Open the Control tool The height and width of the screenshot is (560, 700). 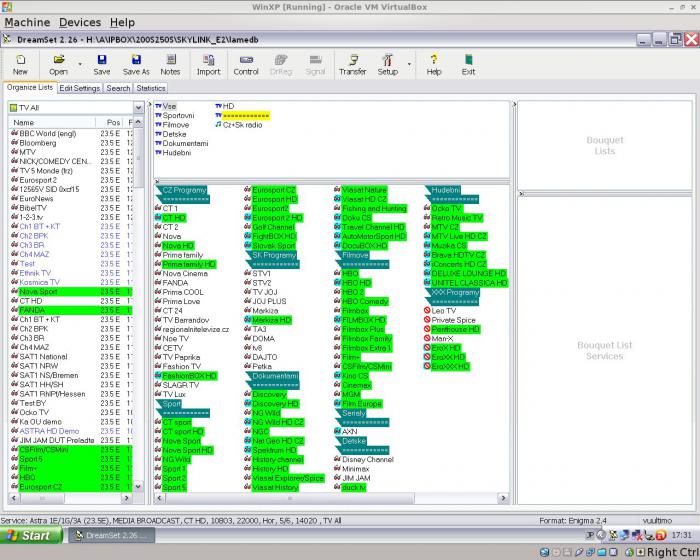click(x=246, y=65)
